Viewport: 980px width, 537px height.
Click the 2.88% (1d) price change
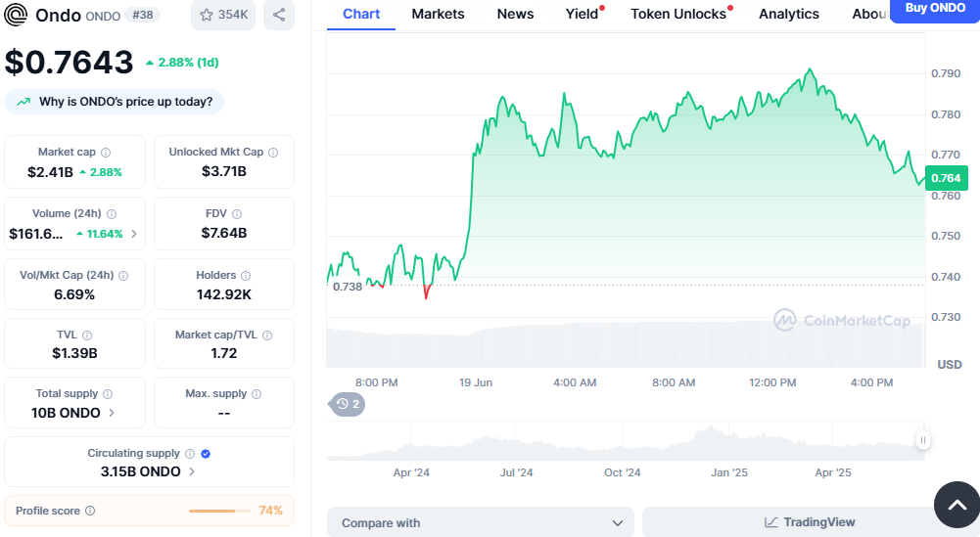182,63
